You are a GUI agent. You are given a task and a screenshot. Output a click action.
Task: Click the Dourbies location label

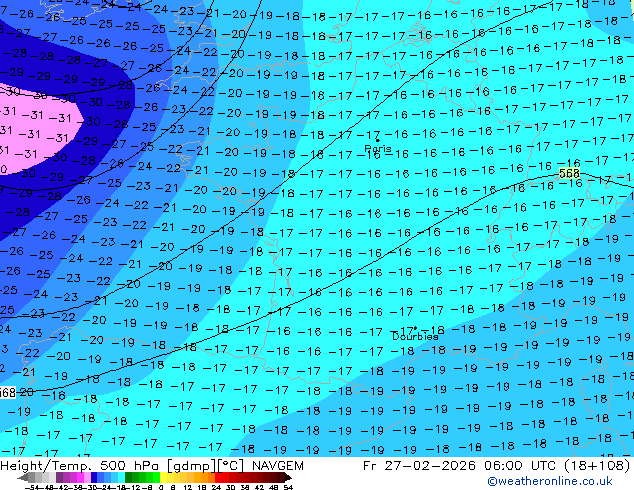tap(415, 336)
